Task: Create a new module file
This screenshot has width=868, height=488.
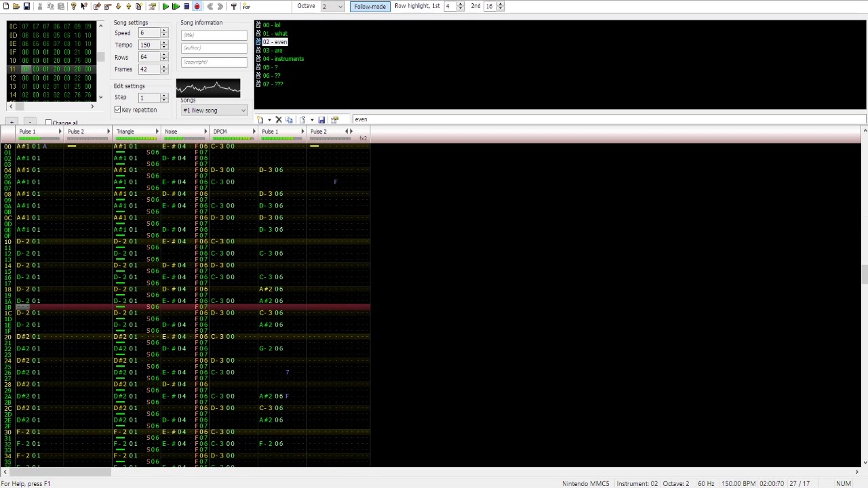Action: (6, 6)
